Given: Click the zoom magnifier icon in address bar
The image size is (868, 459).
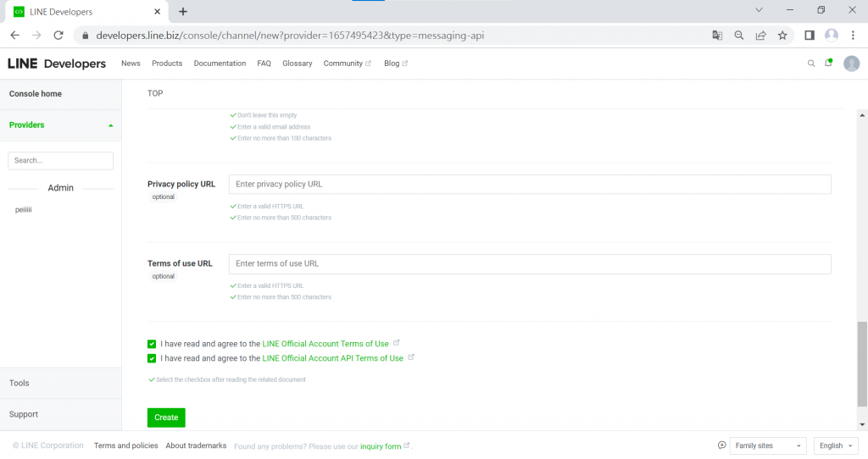Looking at the screenshot, I should (738, 36).
